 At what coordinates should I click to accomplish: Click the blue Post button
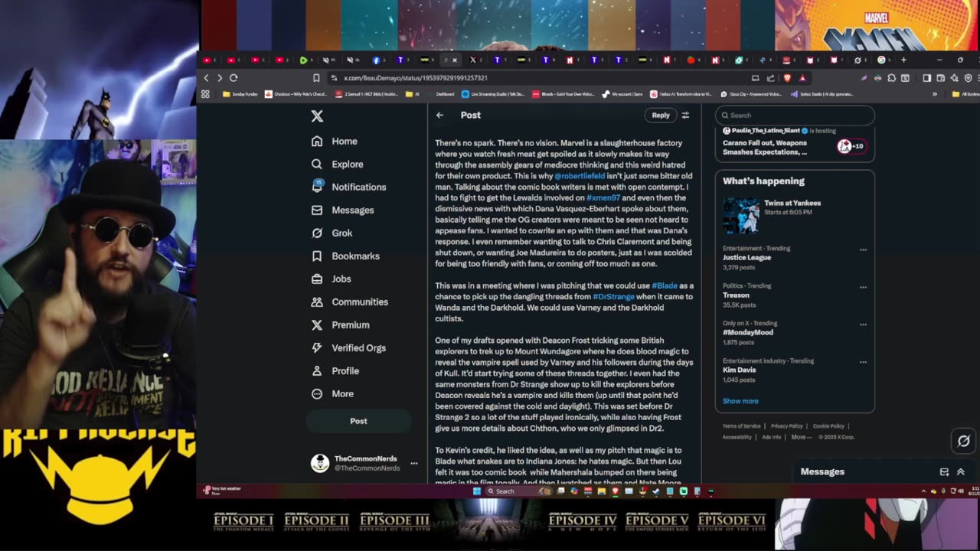click(358, 421)
